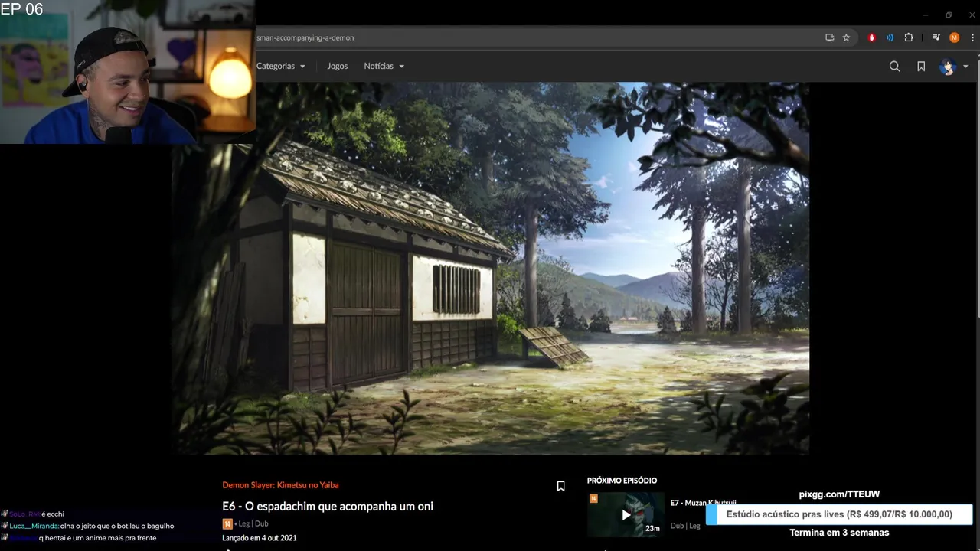This screenshot has width=980, height=551.
Task: Click the video player scene area
Action: [490, 268]
